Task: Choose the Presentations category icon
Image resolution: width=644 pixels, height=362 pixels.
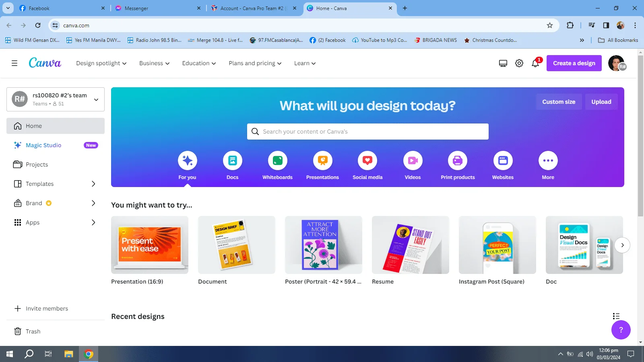Action: [x=323, y=160]
